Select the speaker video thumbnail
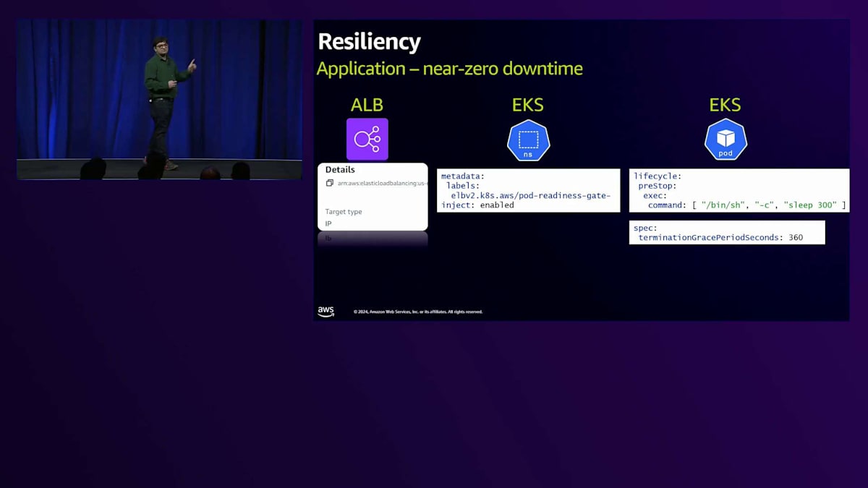The height and width of the screenshot is (488, 868). point(160,99)
